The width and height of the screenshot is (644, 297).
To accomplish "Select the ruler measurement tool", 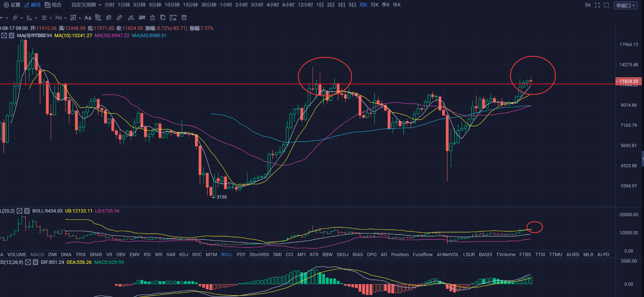I will tap(119, 18).
